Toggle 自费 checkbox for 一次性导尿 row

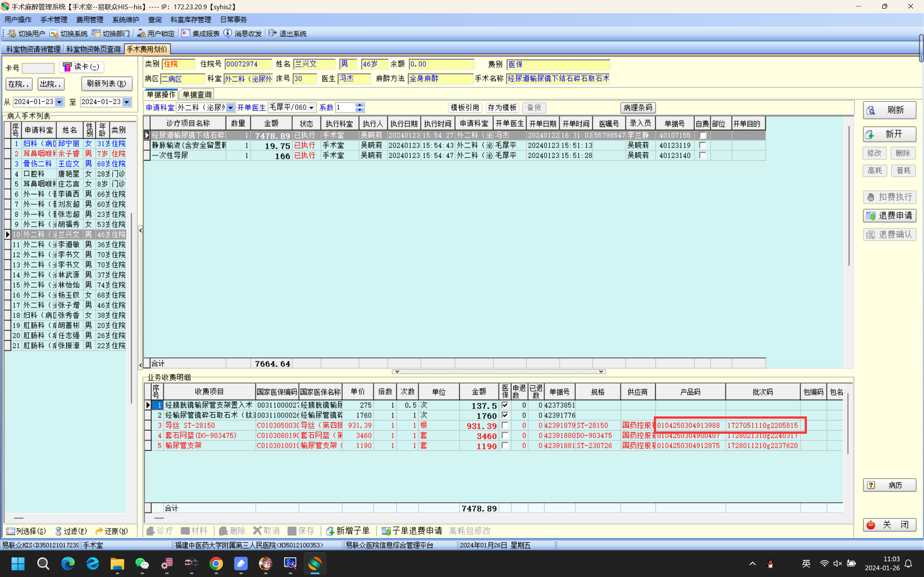[703, 155]
